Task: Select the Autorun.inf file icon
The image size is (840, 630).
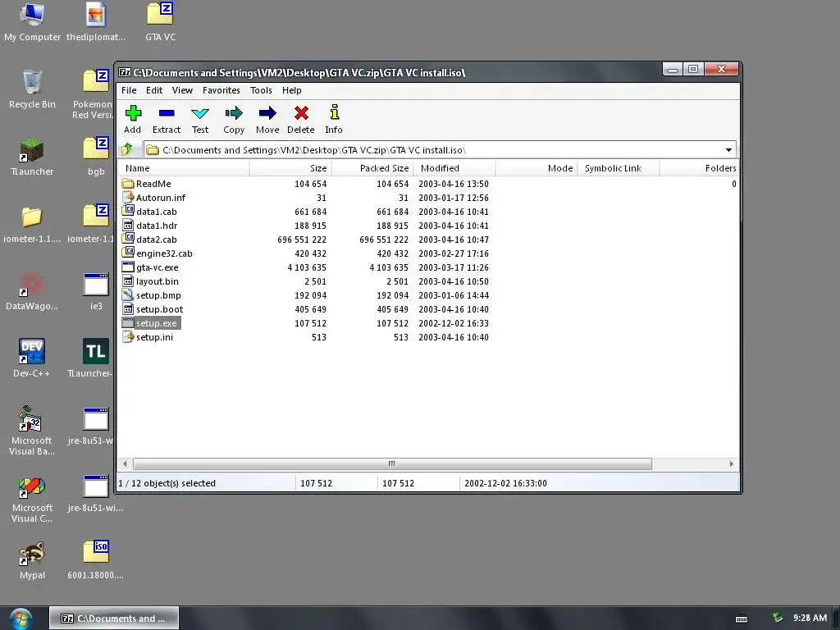Action: 127,198
